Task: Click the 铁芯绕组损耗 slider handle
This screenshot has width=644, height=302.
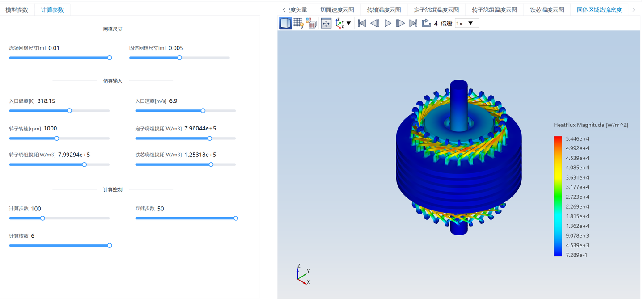Action: [211, 164]
